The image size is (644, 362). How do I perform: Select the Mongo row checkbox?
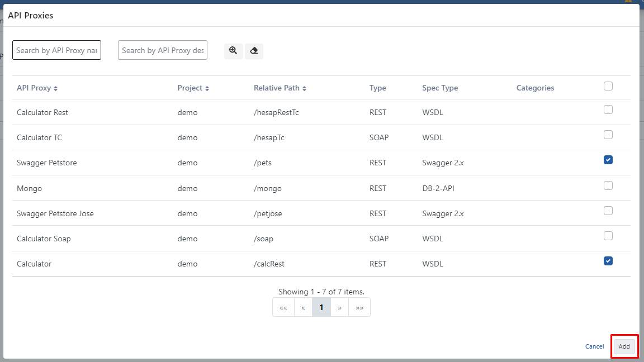point(608,185)
